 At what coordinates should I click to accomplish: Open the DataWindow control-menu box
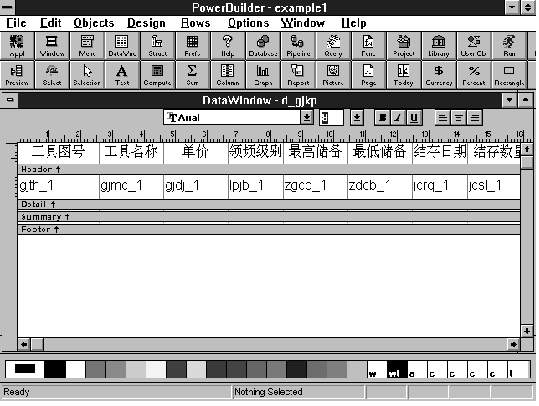click(x=10, y=100)
